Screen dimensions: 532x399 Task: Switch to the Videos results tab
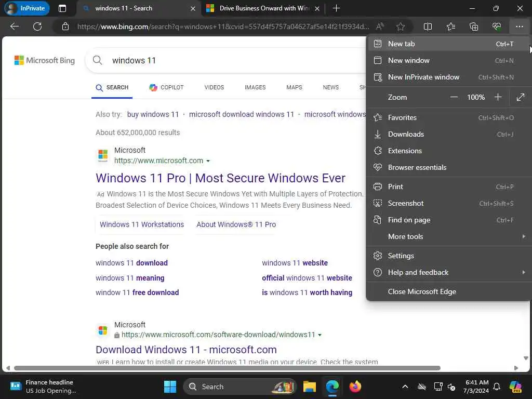click(x=214, y=87)
